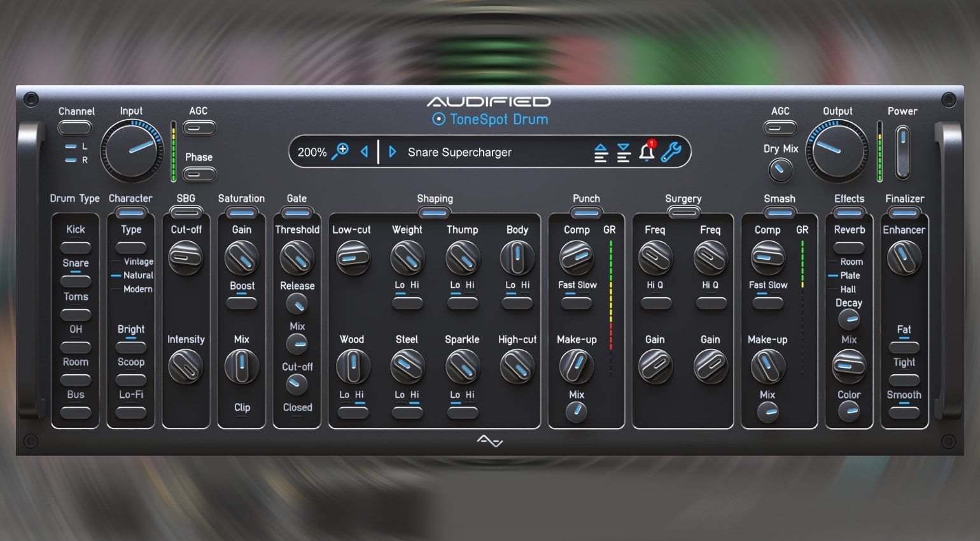980x541 pixels.
Task: Go to the next preset arrow
Action: pos(392,151)
